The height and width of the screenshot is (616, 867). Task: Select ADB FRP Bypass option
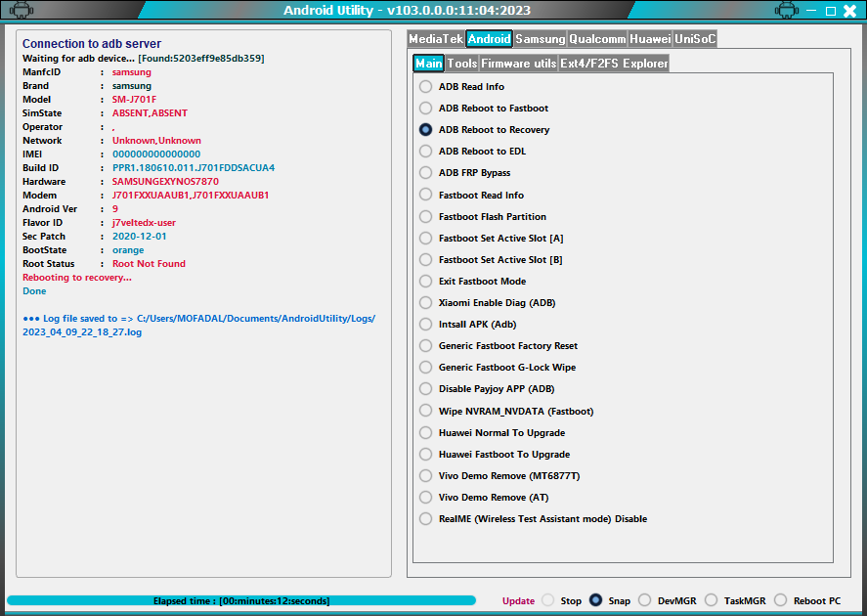click(425, 173)
